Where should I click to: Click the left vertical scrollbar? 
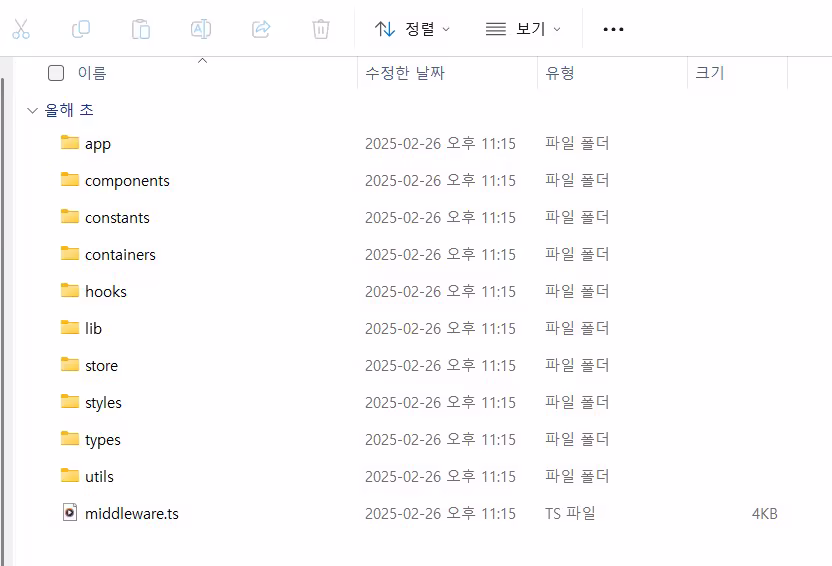3,300
